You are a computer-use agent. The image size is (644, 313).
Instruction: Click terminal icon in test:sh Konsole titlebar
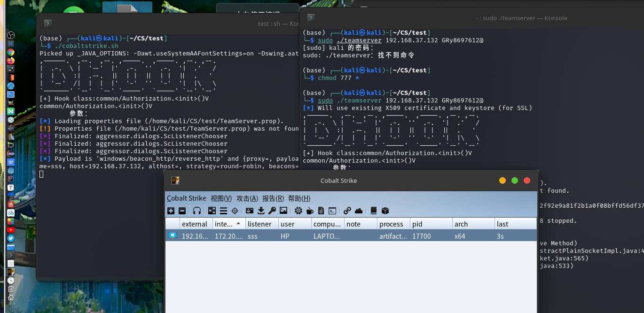click(47, 23)
